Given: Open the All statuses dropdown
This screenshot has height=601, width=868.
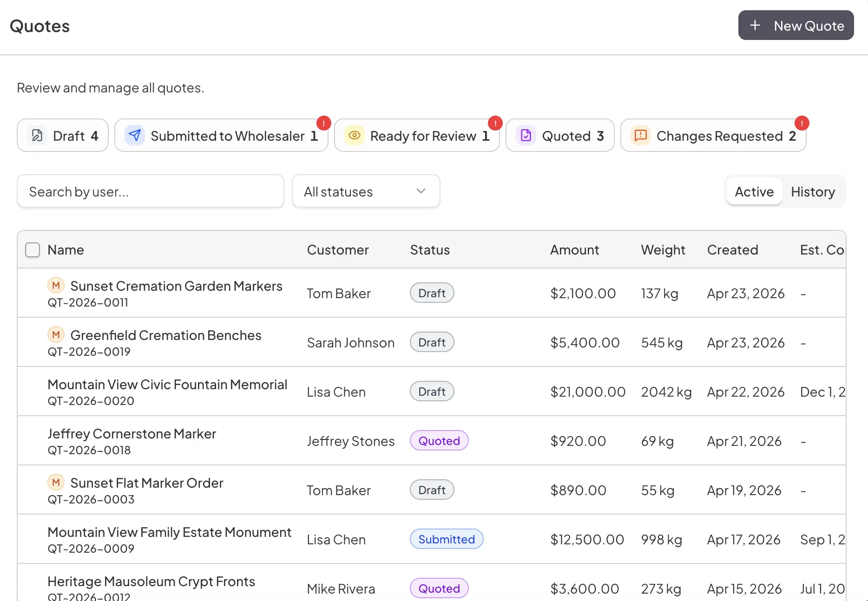Looking at the screenshot, I should (x=366, y=191).
